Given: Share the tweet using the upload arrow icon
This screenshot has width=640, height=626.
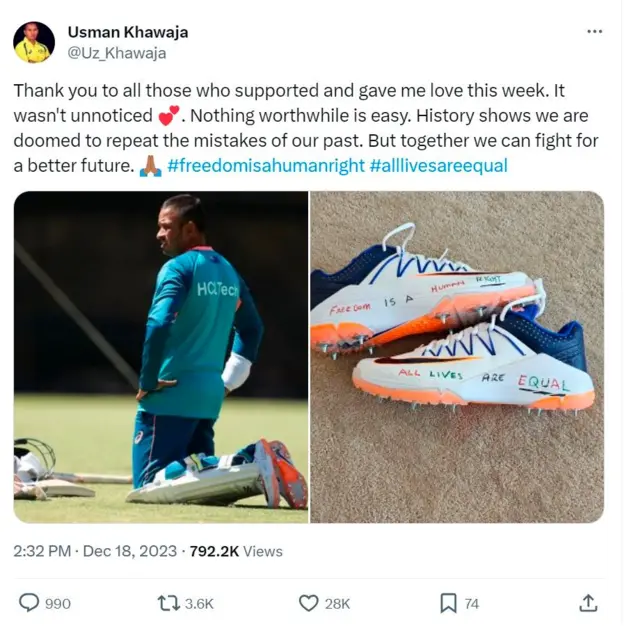Looking at the screenshot, I should click(x=588, y=603).
